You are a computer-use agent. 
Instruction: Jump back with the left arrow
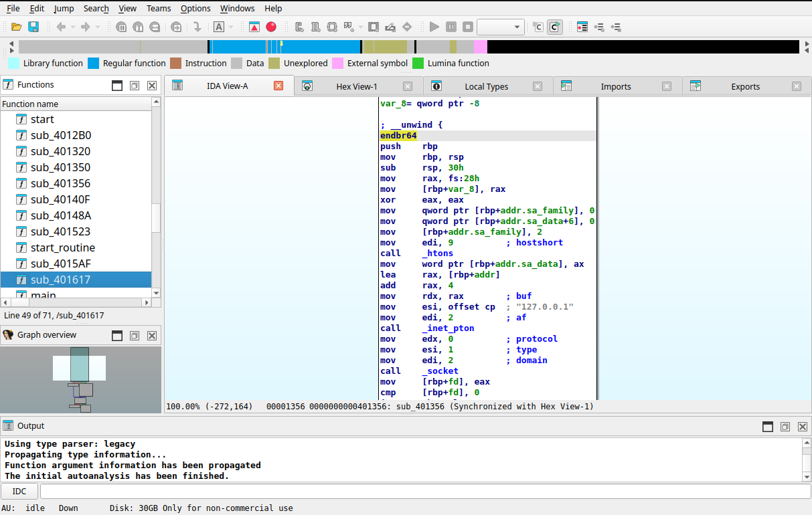(61, 27)
